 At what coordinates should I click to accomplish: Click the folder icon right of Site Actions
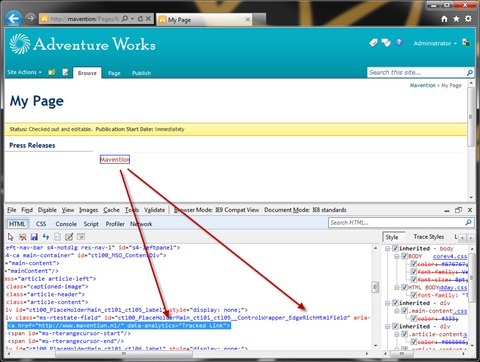tap(52, 72)
